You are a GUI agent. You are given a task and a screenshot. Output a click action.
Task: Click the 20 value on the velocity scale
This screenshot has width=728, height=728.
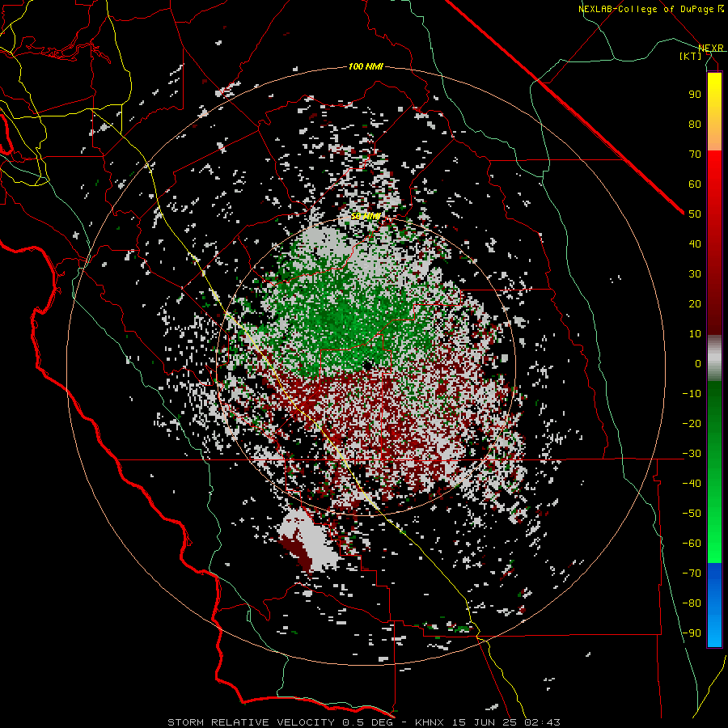pyautogui.click(x=695, y=304)
